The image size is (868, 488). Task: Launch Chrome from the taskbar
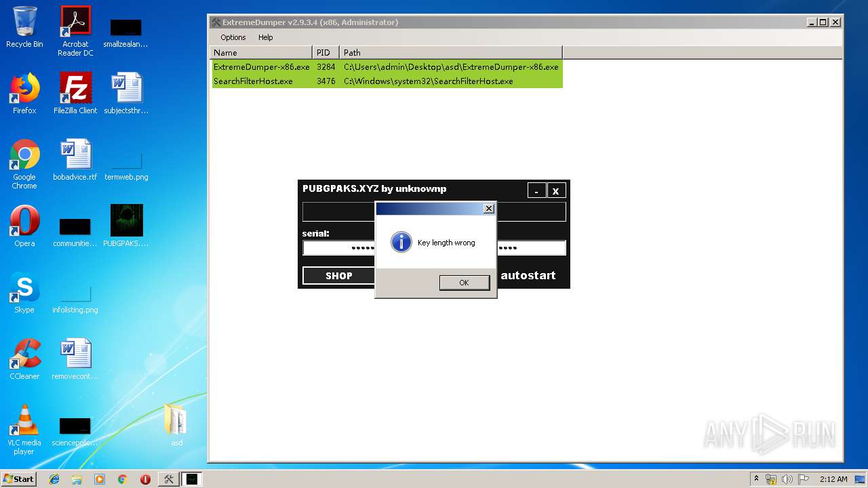pyautogui.click(x=122, y=479)
